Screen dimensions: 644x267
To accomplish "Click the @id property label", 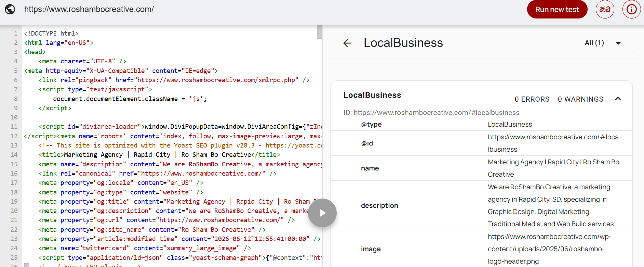I will tap(367, 143).
